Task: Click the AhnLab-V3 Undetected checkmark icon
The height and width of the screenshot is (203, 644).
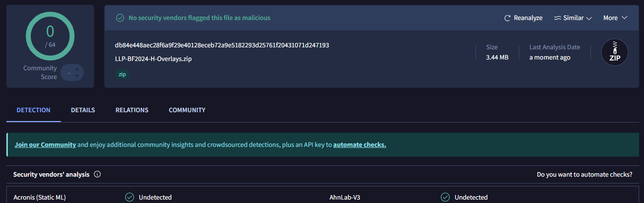Action: [x=445, y=197]
